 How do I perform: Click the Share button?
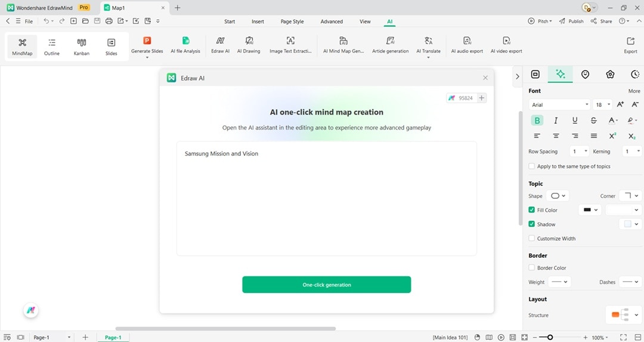click(x=601, y=21)
